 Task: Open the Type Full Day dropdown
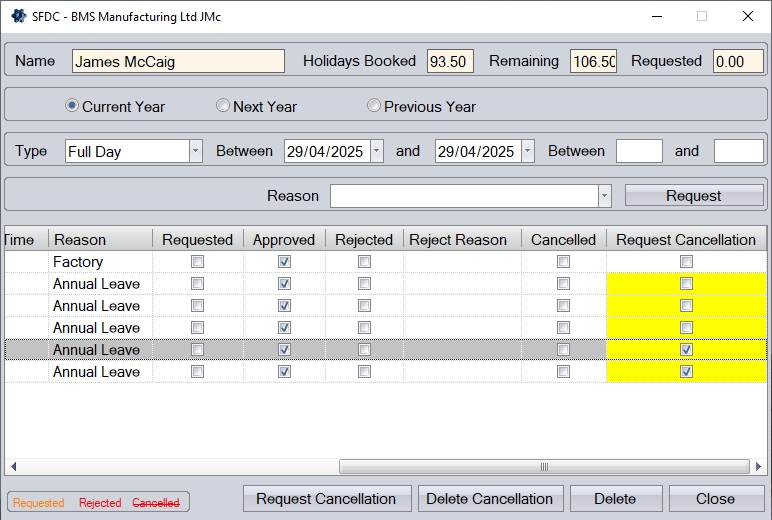tap(195, 151)
